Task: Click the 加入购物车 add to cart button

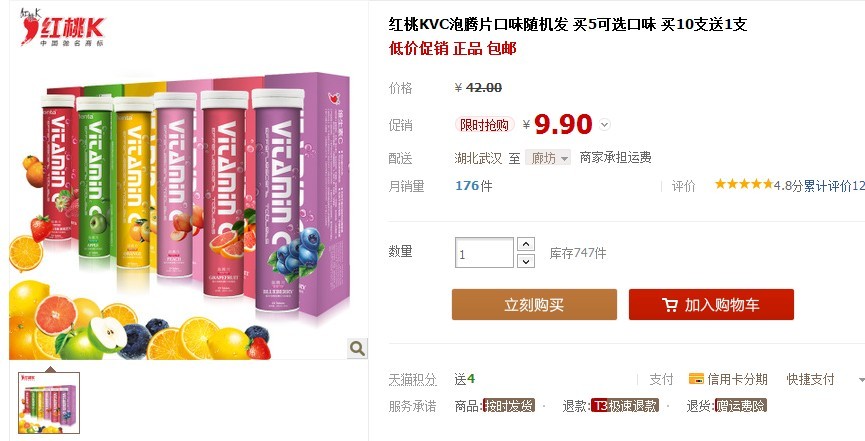Action: (x=711, y=305)
